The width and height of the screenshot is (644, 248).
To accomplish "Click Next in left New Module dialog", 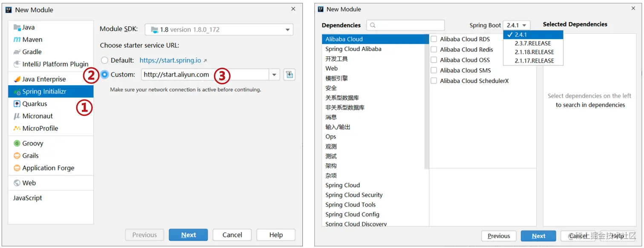I will (x=188, y=235).
